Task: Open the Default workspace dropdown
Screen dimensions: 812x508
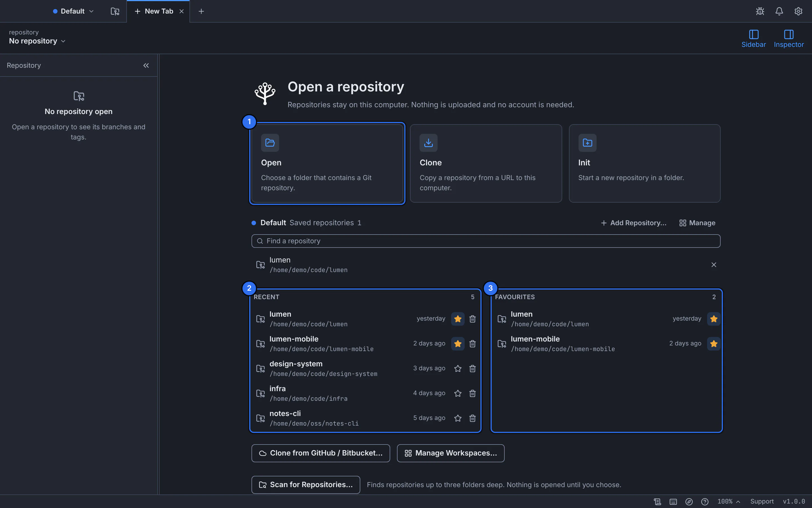Action: coord(73,11)
